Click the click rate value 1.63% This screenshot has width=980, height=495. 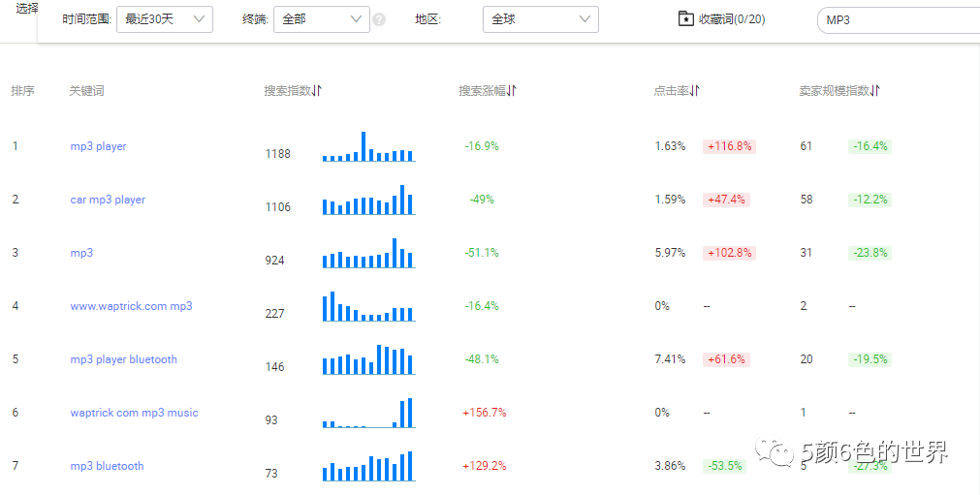(670, 146)
